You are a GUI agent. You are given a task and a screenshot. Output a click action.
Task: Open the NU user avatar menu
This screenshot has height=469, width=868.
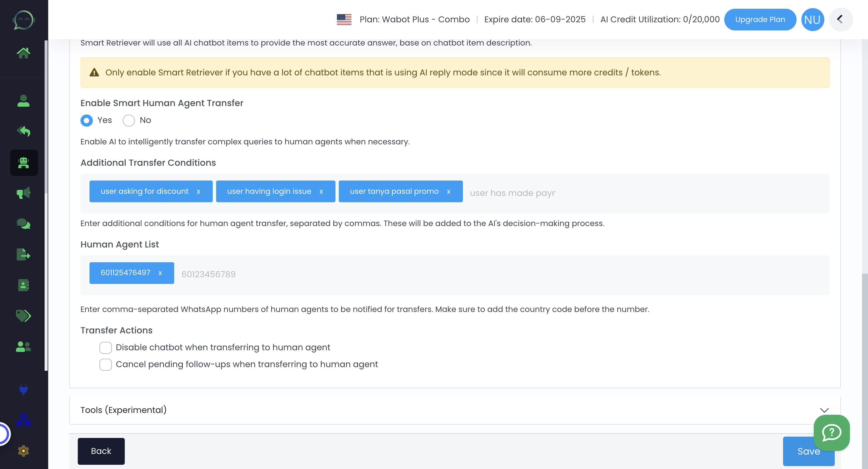click(812, 20)
